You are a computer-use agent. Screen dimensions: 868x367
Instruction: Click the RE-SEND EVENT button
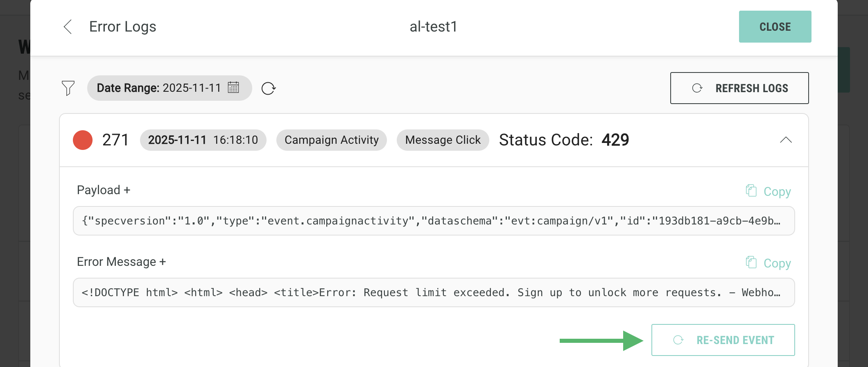pos(723,340)
